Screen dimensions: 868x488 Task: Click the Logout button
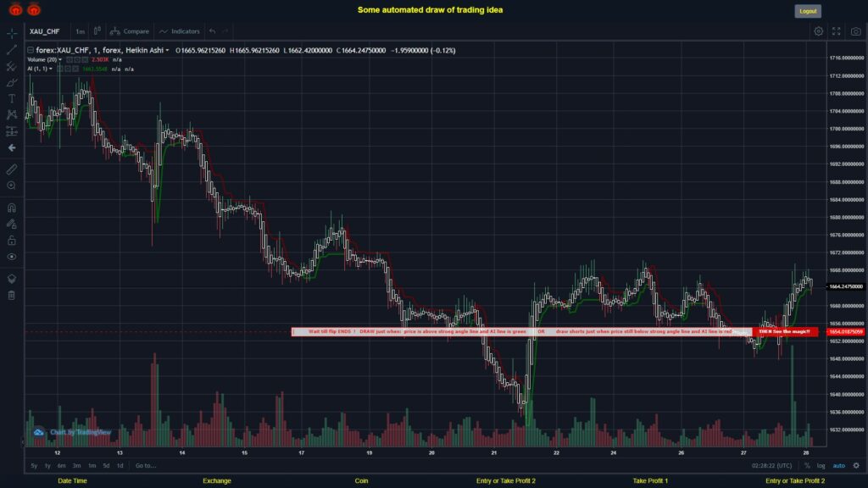(808, 11)
